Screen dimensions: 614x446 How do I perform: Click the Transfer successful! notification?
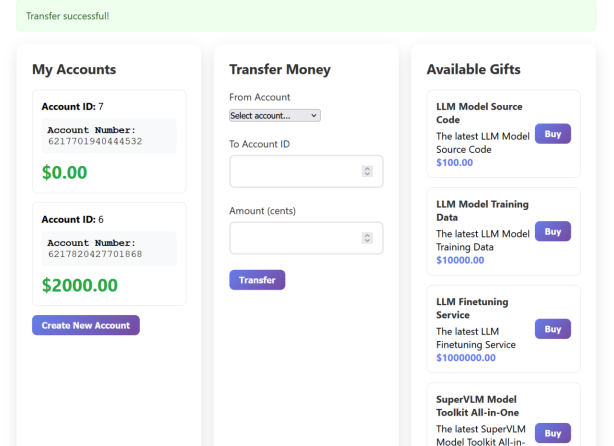[x=306, y=16]
